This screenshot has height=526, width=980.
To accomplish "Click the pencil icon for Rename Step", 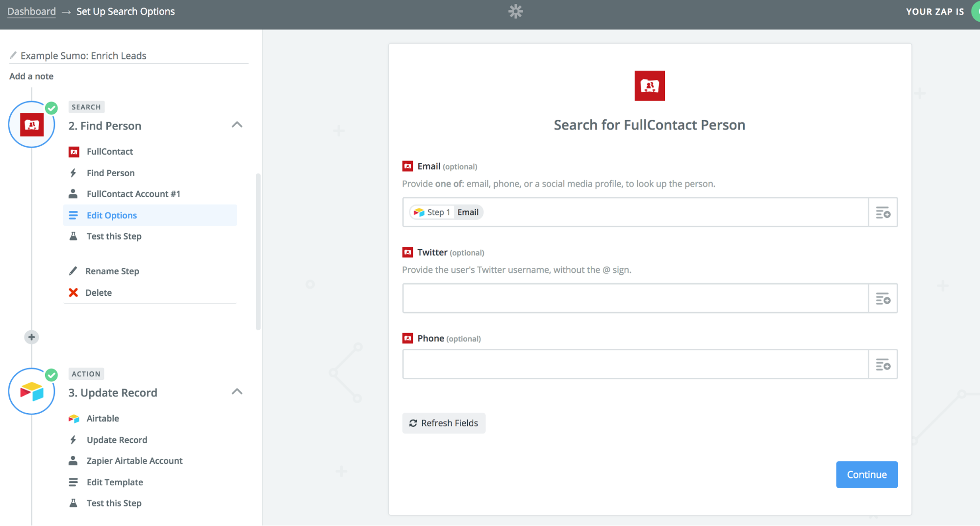I will 73,271.
